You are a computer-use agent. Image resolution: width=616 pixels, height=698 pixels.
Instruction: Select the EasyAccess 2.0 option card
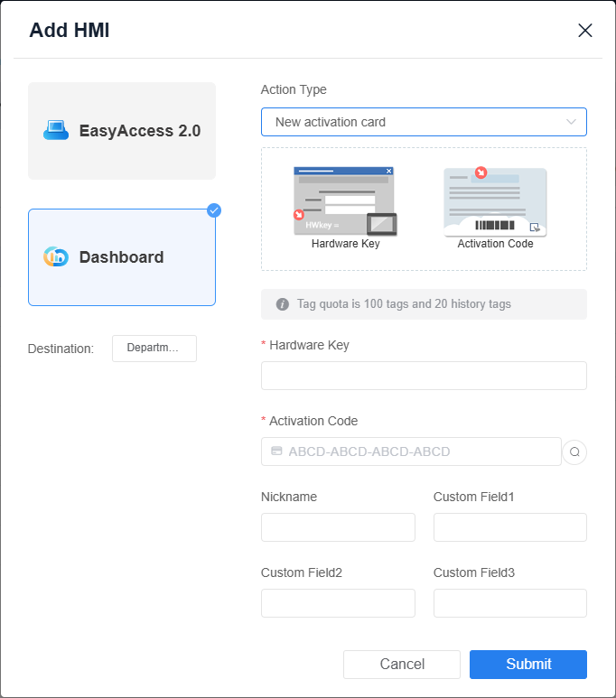pyautogui.click(x=122, y=131)
